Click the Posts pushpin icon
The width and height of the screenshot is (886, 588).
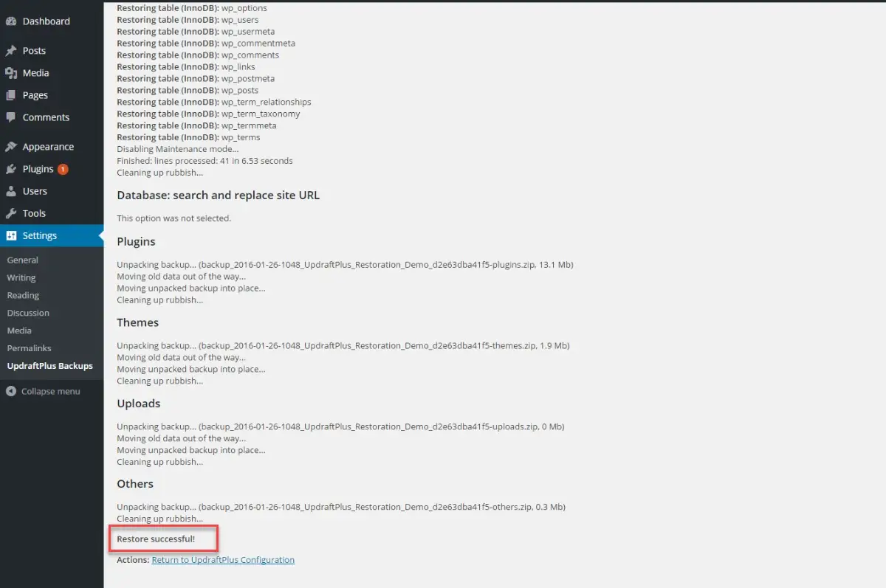(11, 51)
